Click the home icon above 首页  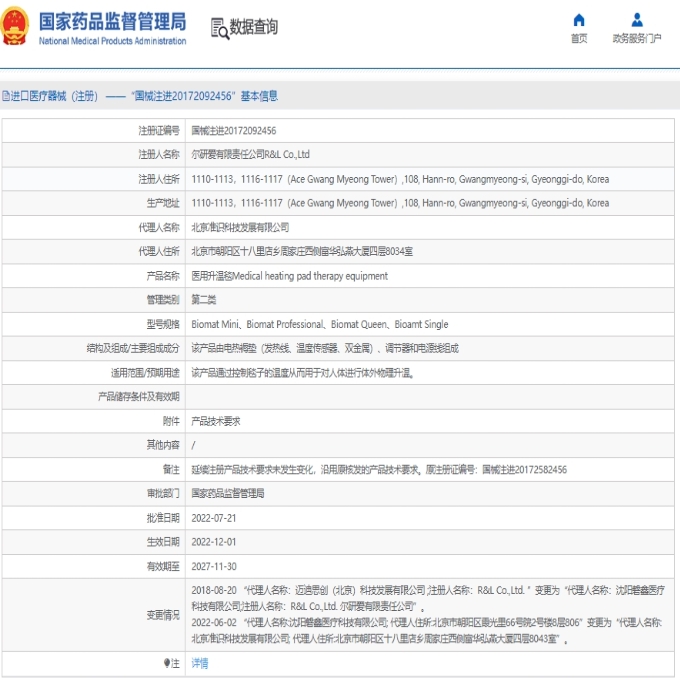coord(579,20)
